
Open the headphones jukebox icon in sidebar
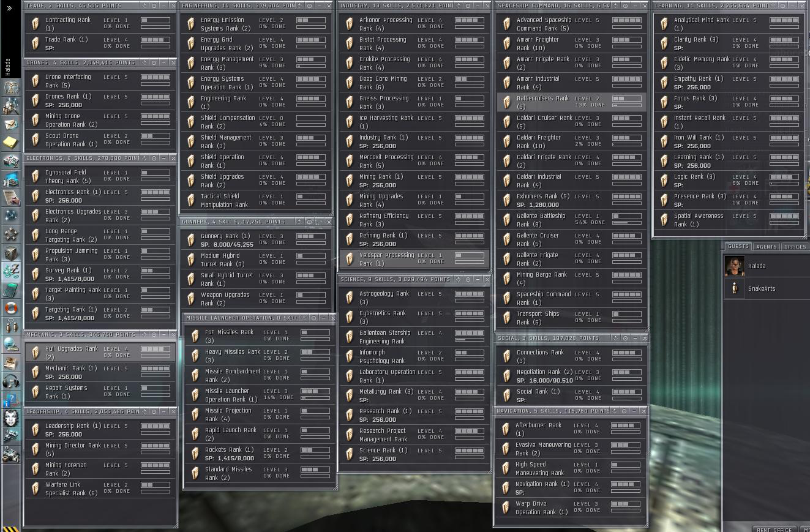[11, 381]
